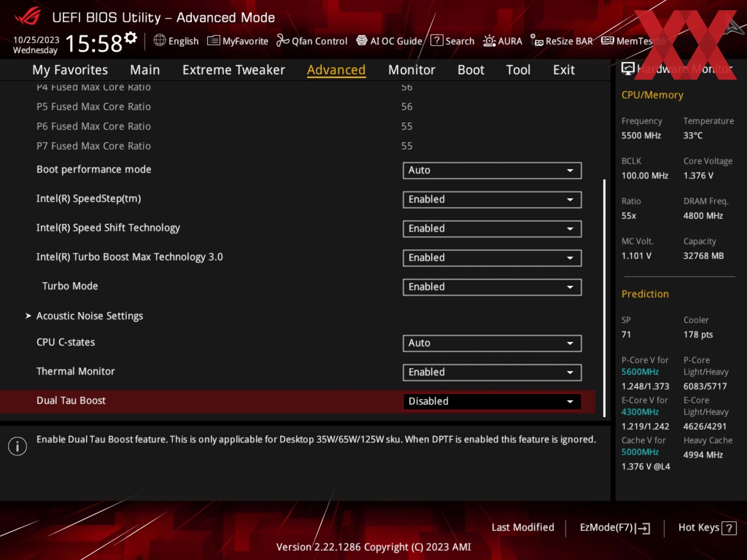The width and height of the screenshot is (747, 560).
Task: Open Dual Tau Boost dropdown
Action: (492, 401)
